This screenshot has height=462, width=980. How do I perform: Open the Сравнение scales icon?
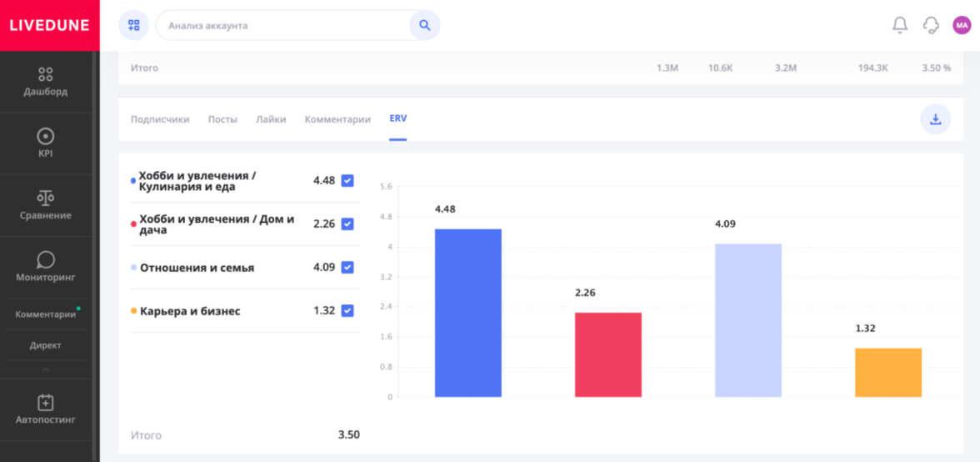coord(46,198)
